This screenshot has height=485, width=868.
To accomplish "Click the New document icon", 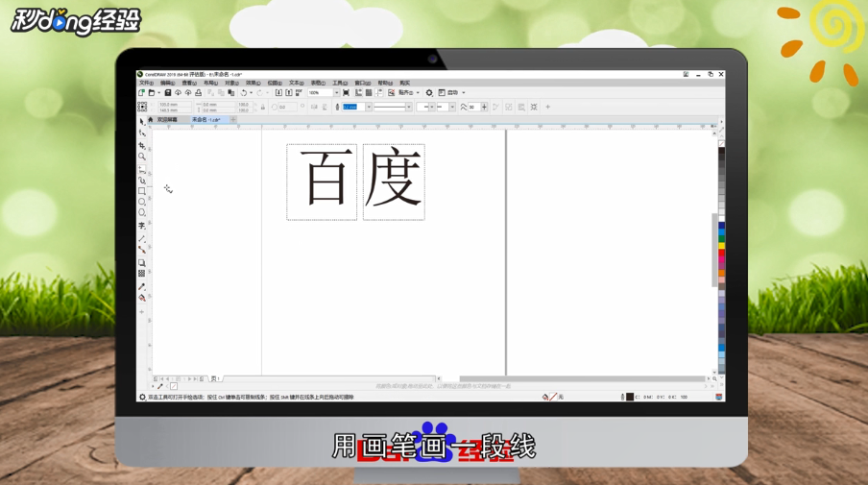I will coord(141,92).
